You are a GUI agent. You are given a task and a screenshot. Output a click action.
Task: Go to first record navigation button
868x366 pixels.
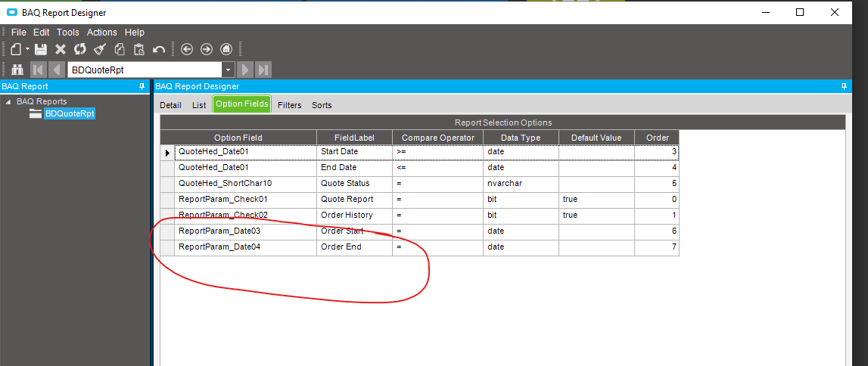tap(38, 70)
